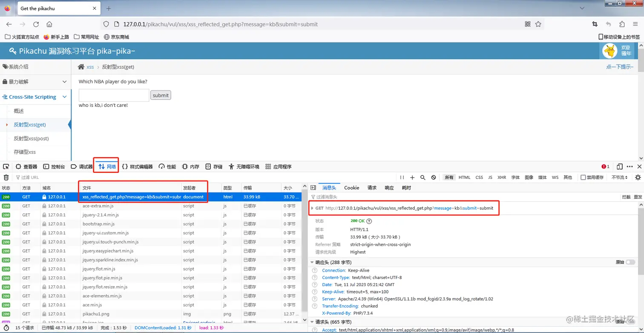The width and height of the screenshot is (644, 333).
Task: Open the QR code icon in address bar
Action: 528,24
